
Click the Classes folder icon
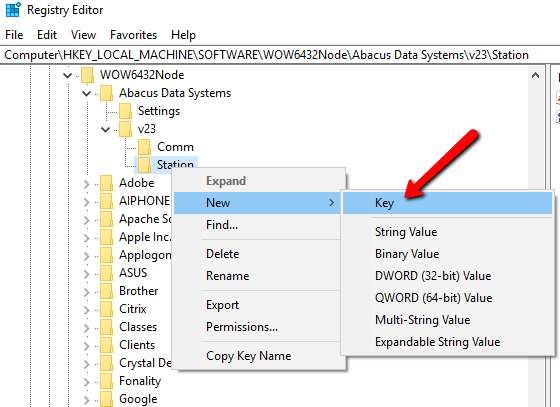click(106, 327)
